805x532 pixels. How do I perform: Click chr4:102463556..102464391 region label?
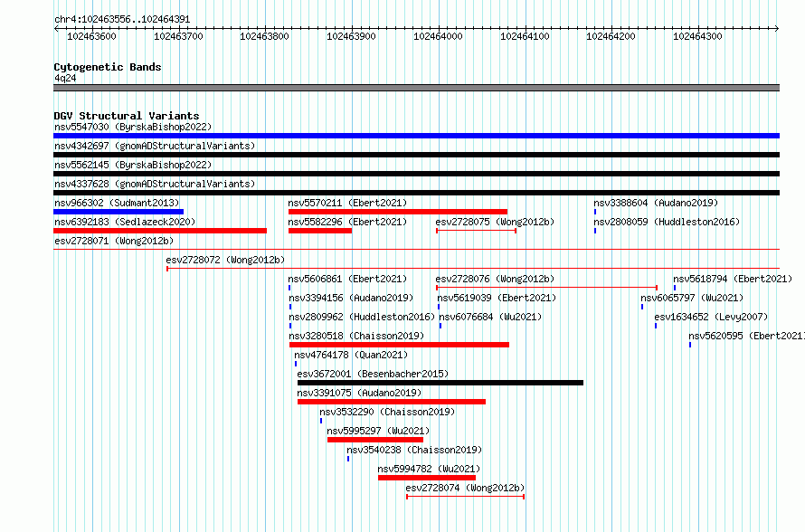point(122,20)
